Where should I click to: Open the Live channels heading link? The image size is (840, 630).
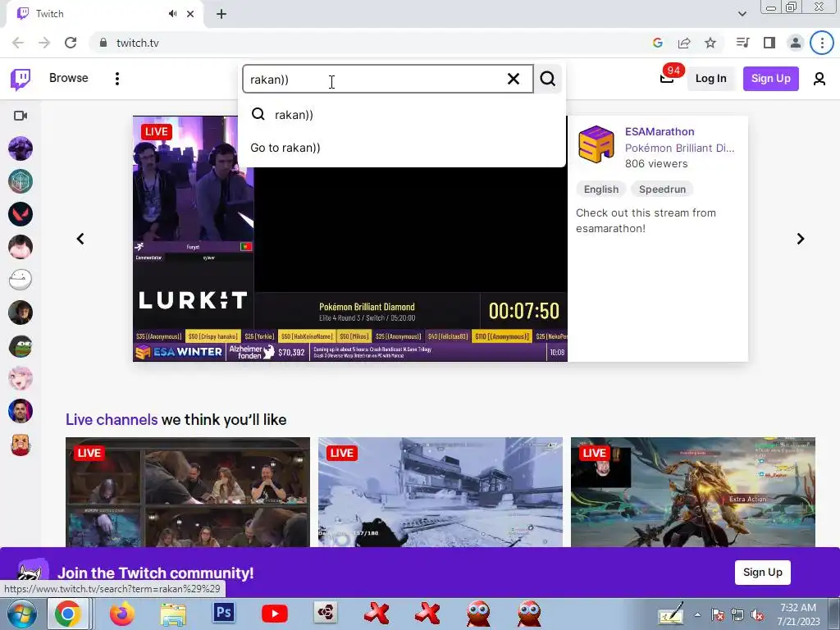pos(112,419)
